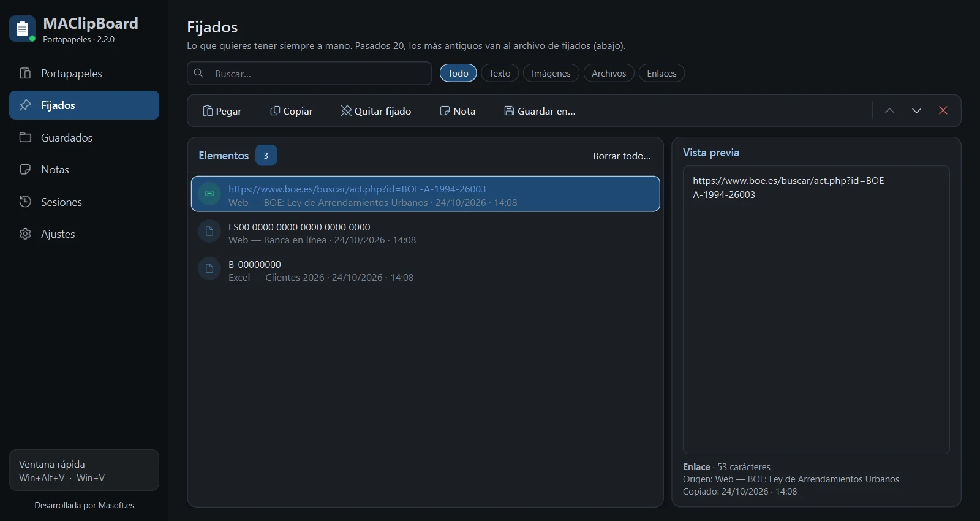The width and height of the screenshot is (980, 521).
Task: Filter pinned items by Imágenes
Action: click(551, 73)
